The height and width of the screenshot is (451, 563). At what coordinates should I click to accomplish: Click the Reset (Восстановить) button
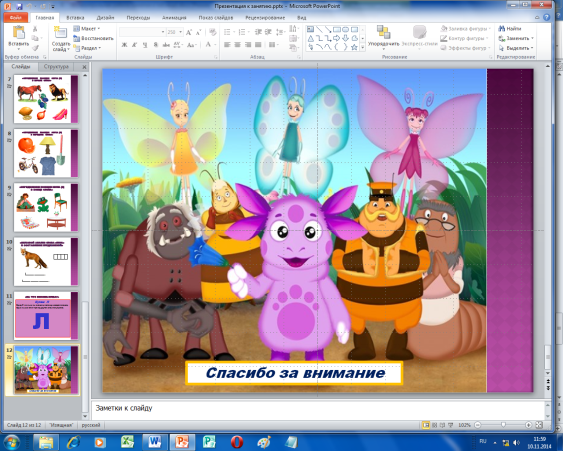pyautogui.click(x=93, y=38)
